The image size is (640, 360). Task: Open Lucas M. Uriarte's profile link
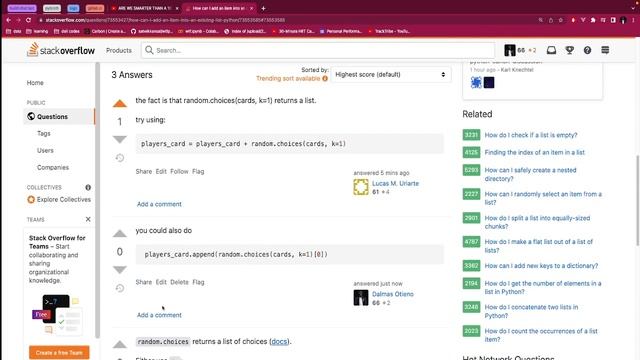pos(395,183)
